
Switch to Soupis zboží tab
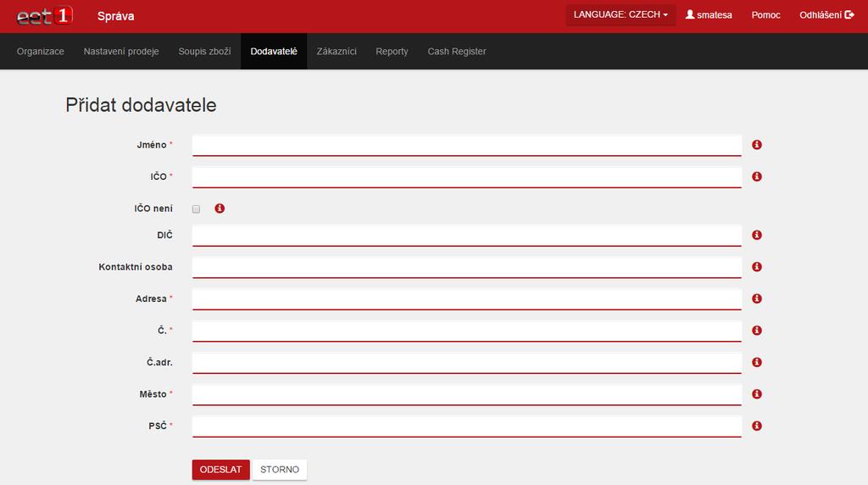(204, 52)
